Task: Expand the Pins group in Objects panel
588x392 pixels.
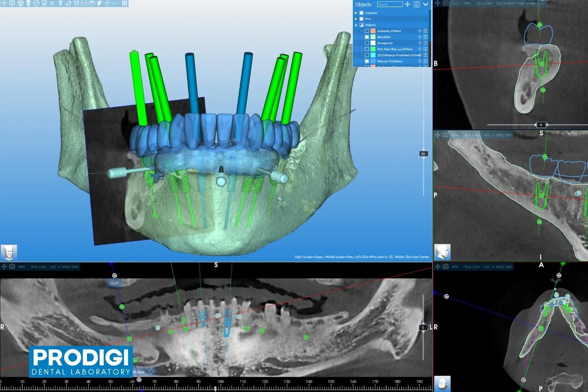Action: pyautogui.click(x=356, y=19)
